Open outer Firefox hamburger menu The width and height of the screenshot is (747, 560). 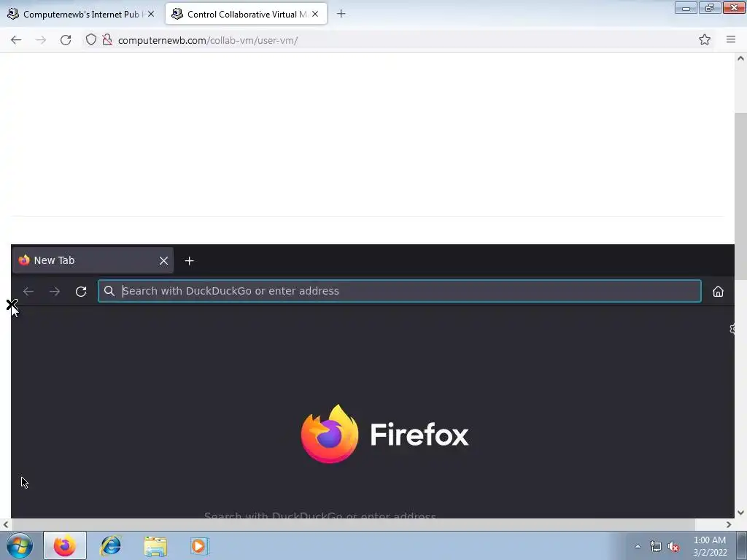pyautogui.click(x=731, y=40)
